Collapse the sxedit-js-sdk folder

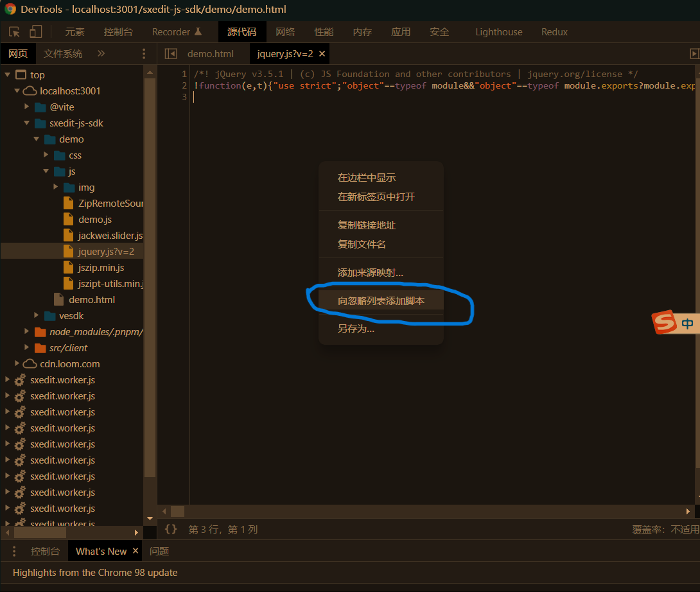pos(27,123)
